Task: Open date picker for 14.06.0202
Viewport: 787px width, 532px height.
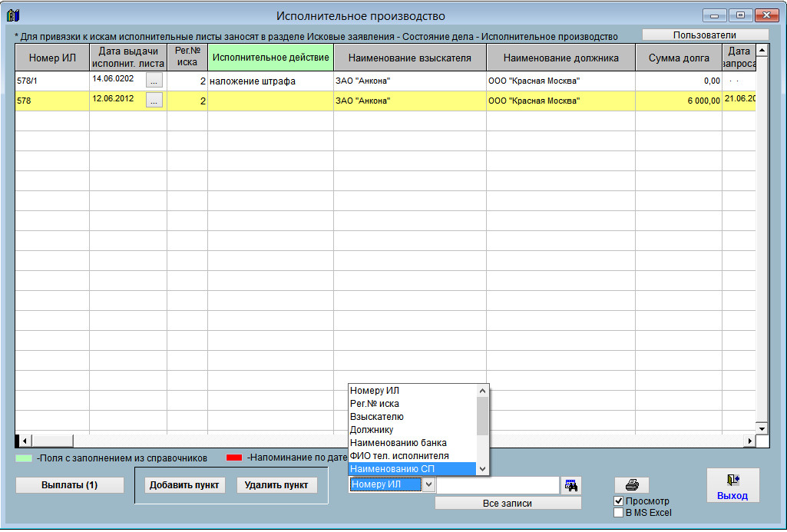Action: click(x=154, y=81)
